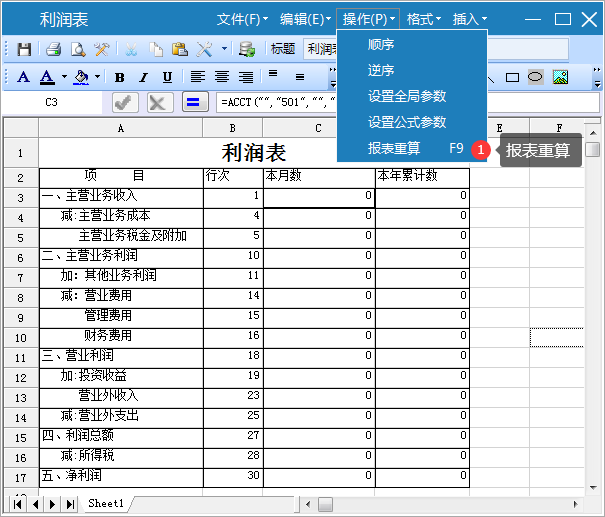Click the 操作(P) menu header
The height and width of the screenshot is (517, 605).
click(368, 19)
